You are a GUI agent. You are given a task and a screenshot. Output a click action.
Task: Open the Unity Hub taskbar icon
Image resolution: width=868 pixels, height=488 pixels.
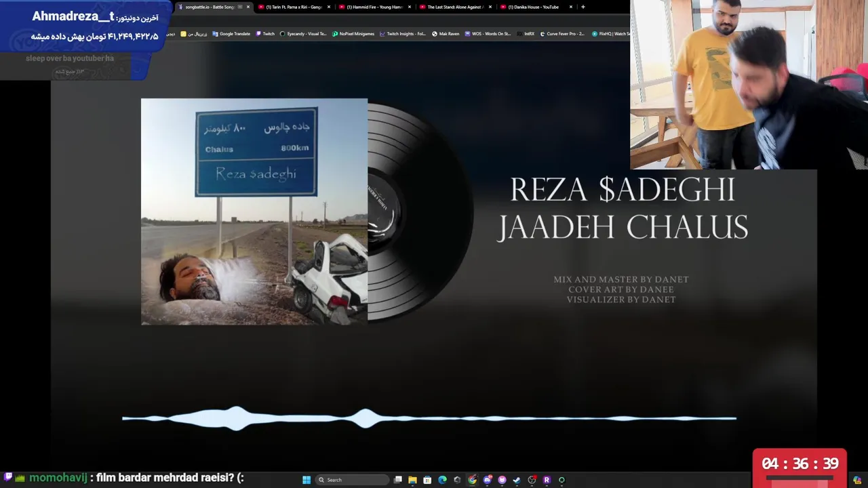click(457, 480)
